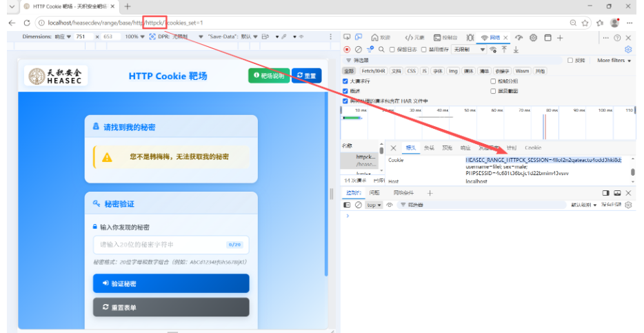The height and width of the screenshot is (333, 644).
Task: Select the inspect element picker icon
Action: click(347, 37)
